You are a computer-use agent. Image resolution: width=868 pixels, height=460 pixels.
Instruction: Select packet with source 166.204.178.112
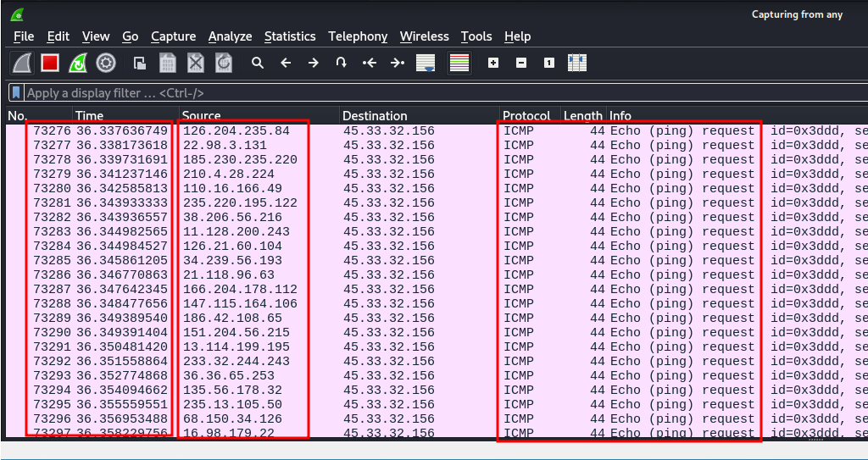pyautogui.click(x=437, y=290)
